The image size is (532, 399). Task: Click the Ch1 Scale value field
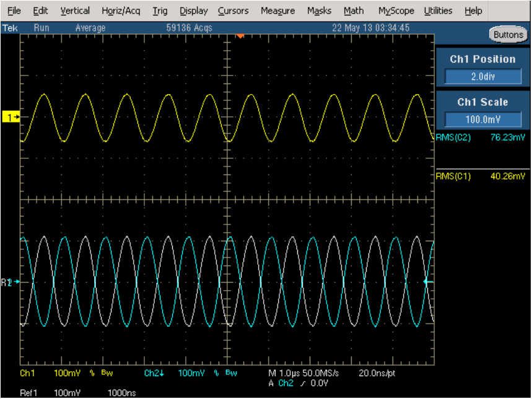click(483, 119)
